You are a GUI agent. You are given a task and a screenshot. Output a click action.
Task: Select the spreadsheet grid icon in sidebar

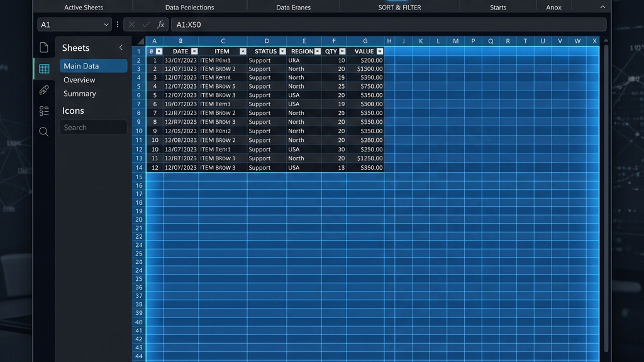pos(44,69)
